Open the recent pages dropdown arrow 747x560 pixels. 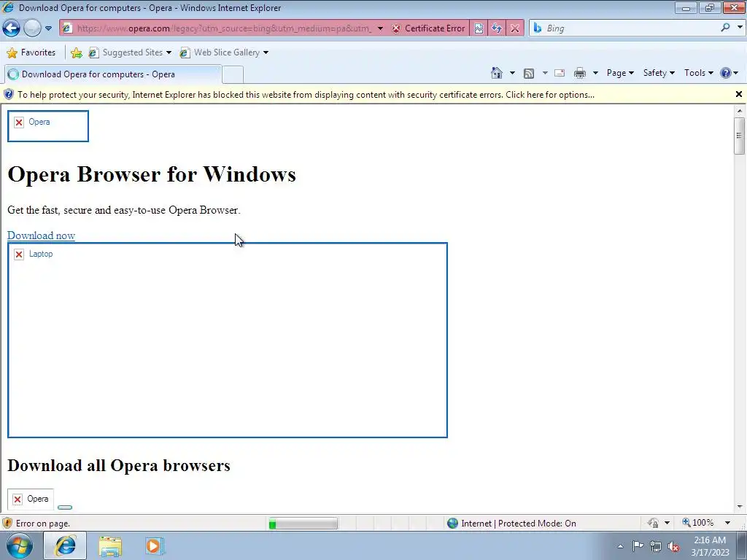[x=48, y=28]
